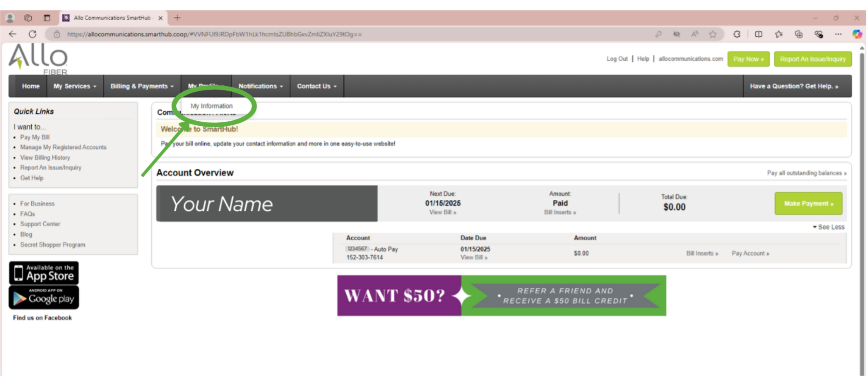Image resolution: width=868 pixels, height=378 pixels.
Task: Open the Workspaces icon in the title bar
Action: coord(28,18)
